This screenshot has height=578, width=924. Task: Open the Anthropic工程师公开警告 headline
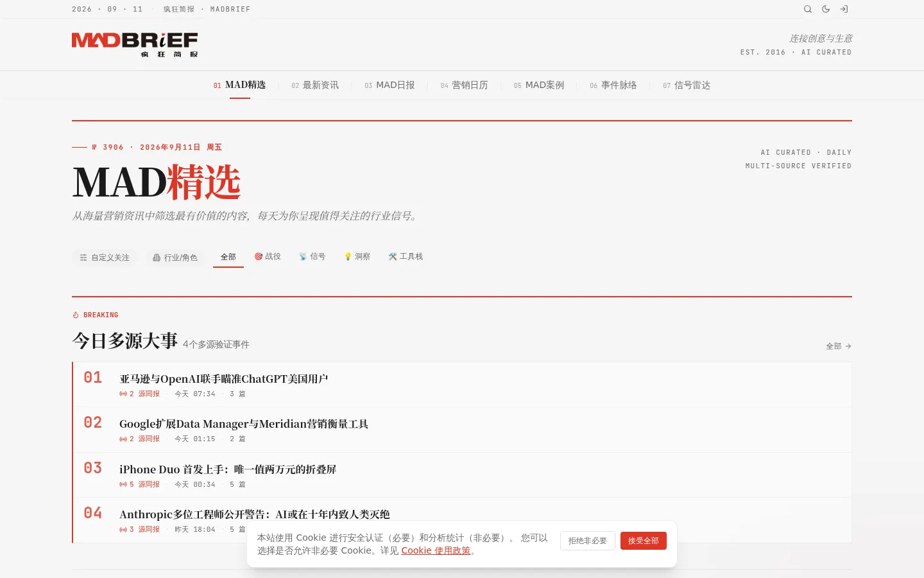click(254, 514)
